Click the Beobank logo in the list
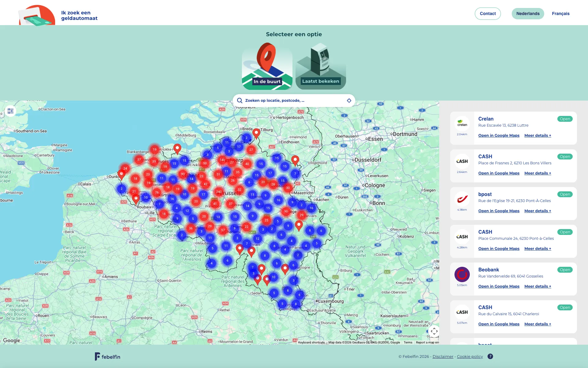This screenshot has height=368, width=588. coord(462,274)
